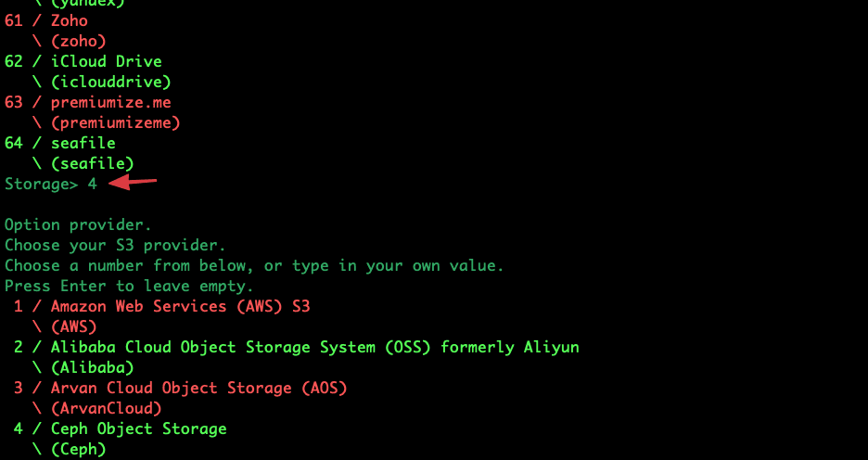Select Arvan Cloud Object Storage (AOS) option
The width and height of the screenshot is (868, 460).
[198, 388]
